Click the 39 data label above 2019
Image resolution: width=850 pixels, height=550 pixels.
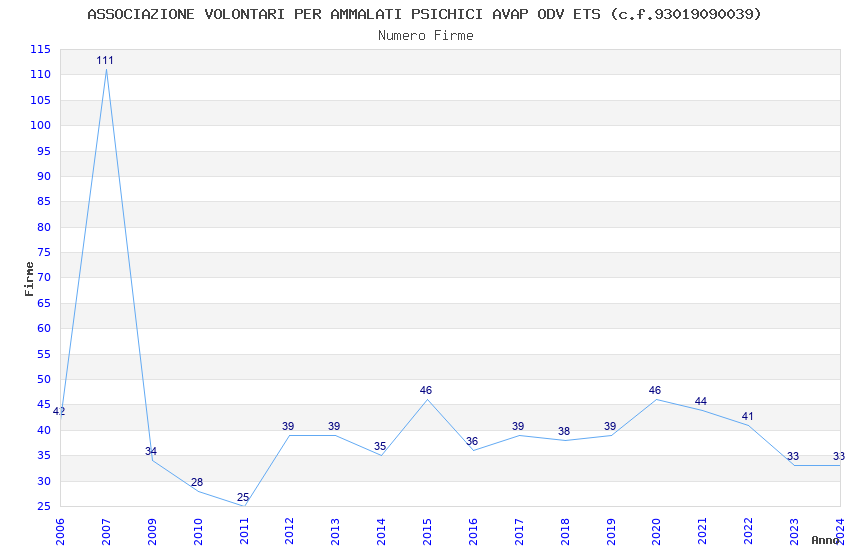tap(610, 426)
